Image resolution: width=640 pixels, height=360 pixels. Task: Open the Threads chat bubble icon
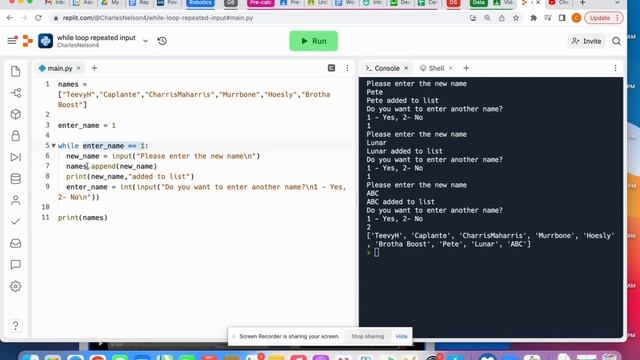point(16,264)
